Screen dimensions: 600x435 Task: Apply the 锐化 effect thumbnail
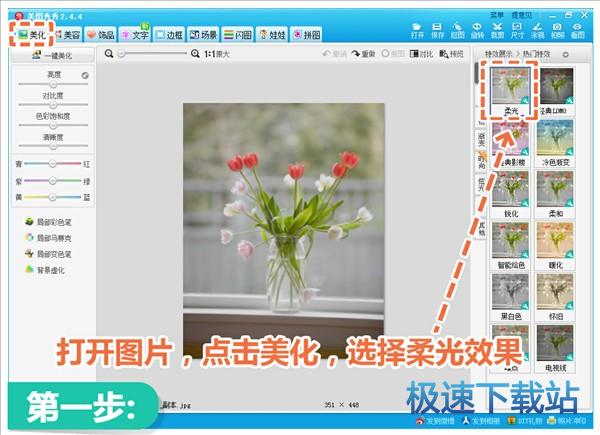pyautogui.click(x=511, y=190)
